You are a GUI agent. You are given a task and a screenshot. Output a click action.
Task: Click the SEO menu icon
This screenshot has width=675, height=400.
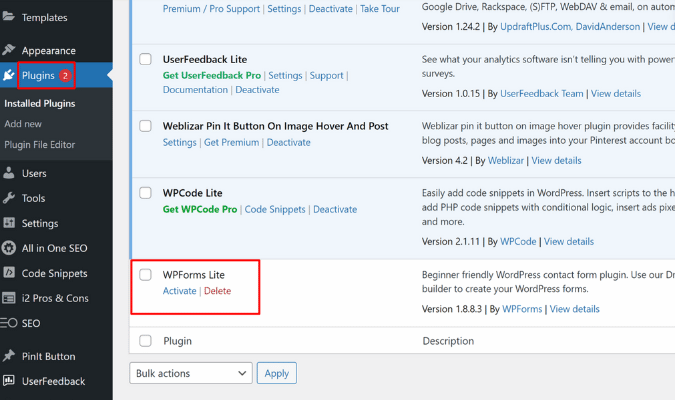9,323
